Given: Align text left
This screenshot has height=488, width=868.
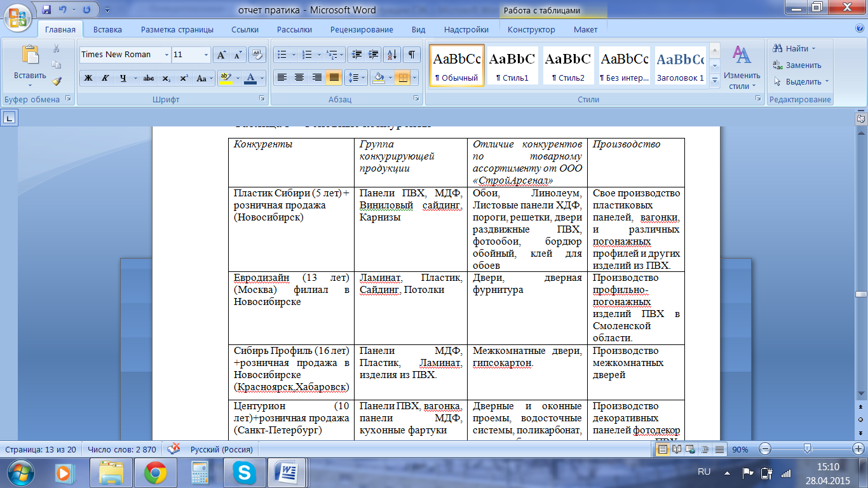Looking at the screenshot, I should pyautogui.click(x=282, y=78).
